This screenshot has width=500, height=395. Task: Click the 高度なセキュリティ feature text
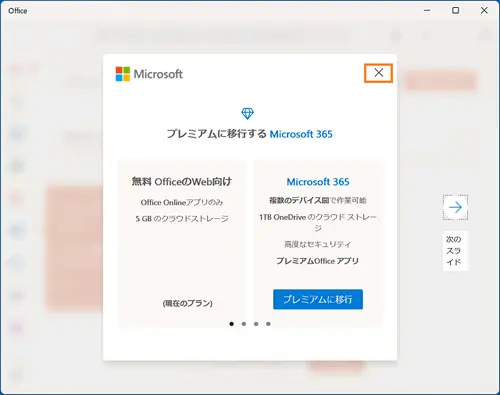pos(317,244)
